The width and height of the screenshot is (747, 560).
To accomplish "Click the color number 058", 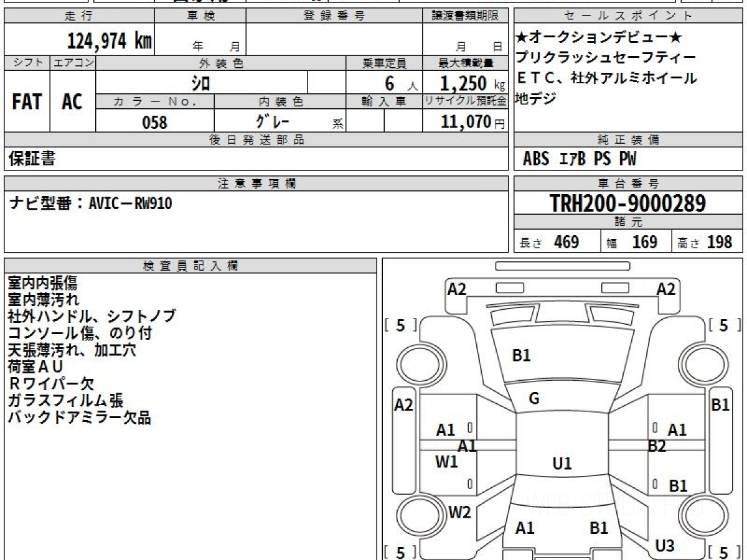I will tap(155, 122).
